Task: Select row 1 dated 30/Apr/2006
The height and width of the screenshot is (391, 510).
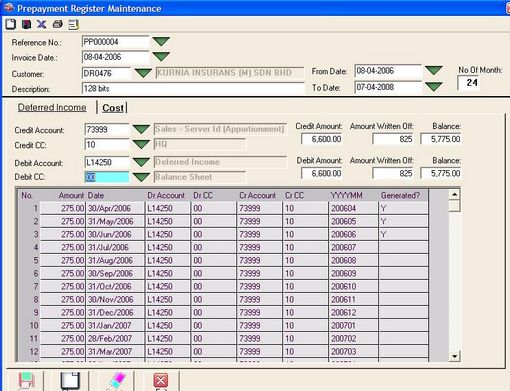Action: pos(224,208)
